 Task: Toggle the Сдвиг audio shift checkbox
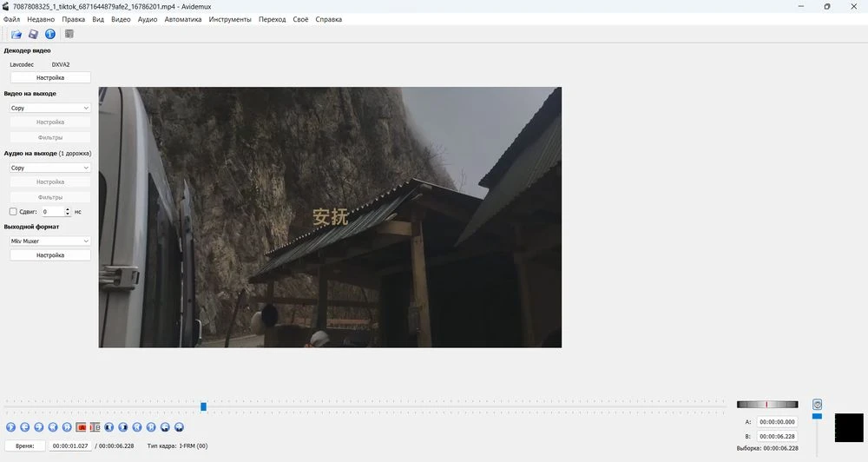click(13, 211)
